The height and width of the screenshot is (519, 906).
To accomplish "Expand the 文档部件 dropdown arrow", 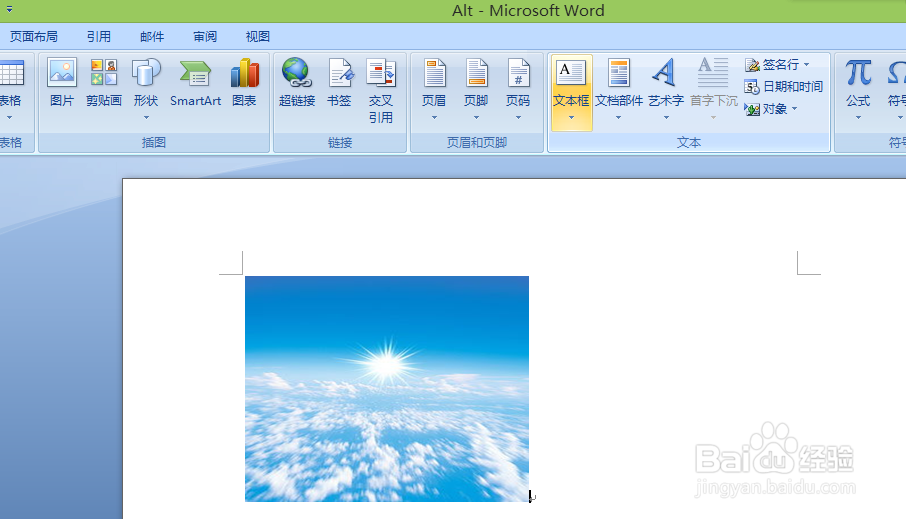I will pyautogui.click(x=618, y=118).
